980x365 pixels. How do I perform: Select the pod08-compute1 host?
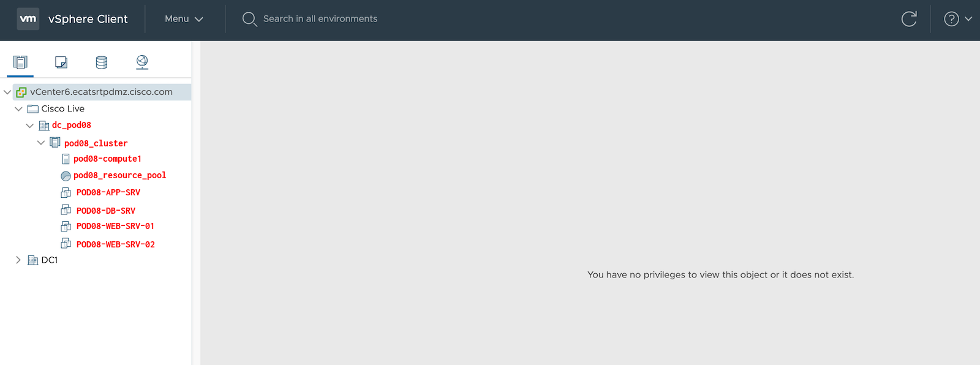tap(107, 159)
